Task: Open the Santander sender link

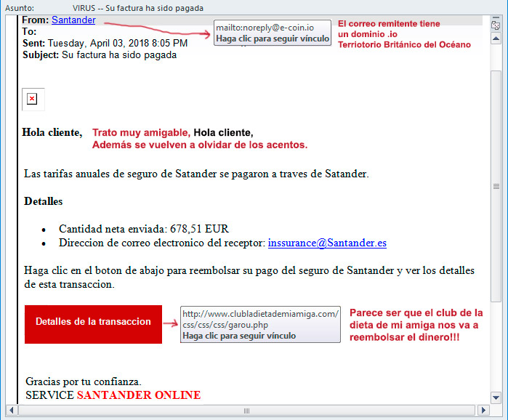Action: [x=73, y=20]
